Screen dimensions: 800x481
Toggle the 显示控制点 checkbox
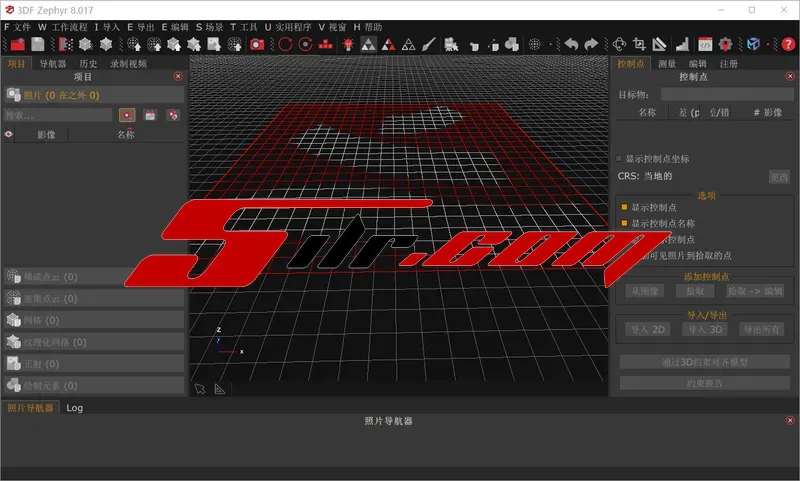click(x=624, y=207)
